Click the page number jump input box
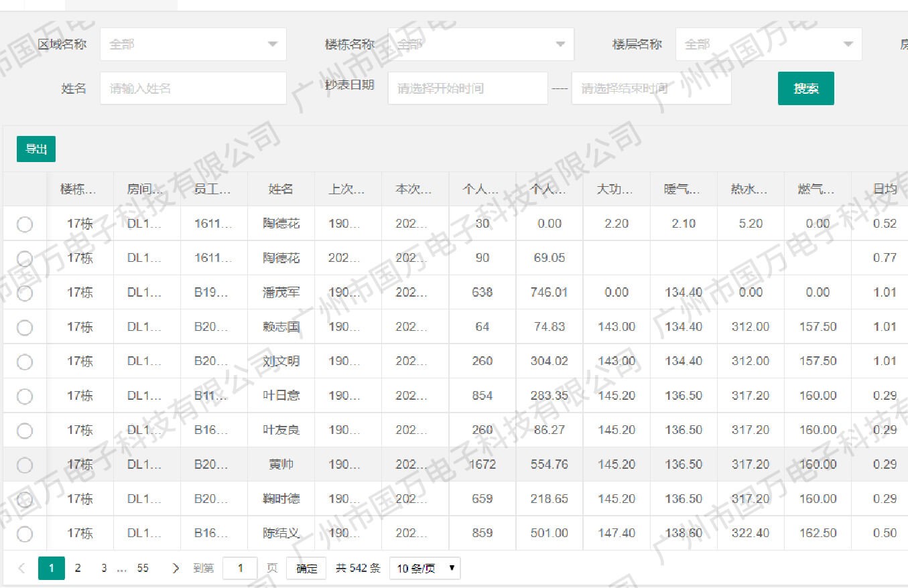This screenshot has width=908, height=588. pyautogui.click(x=240, y=569)
